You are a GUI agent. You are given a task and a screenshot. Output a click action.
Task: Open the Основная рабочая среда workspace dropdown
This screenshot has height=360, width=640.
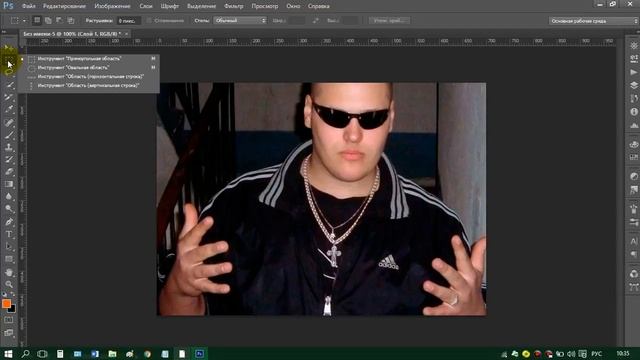click(594, 21)
